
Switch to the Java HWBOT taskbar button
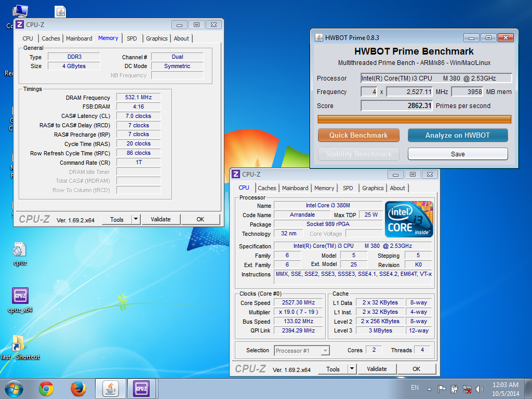coord(110,389)
